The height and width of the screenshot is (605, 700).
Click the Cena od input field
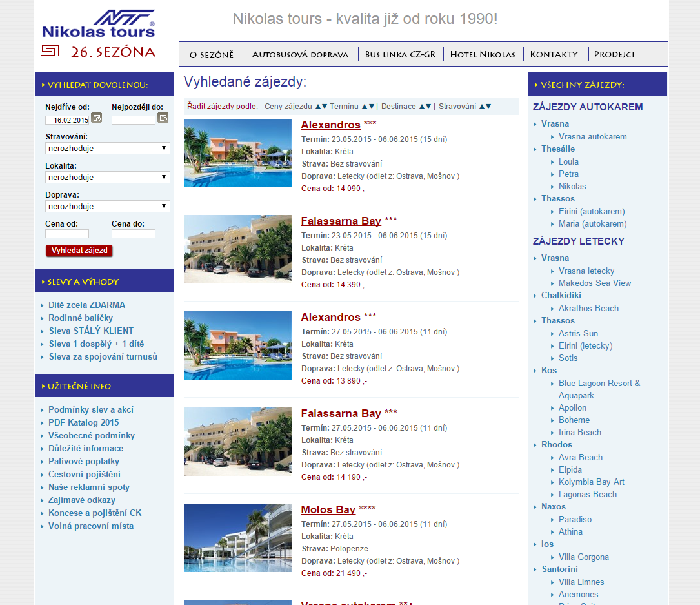[67, 234]
